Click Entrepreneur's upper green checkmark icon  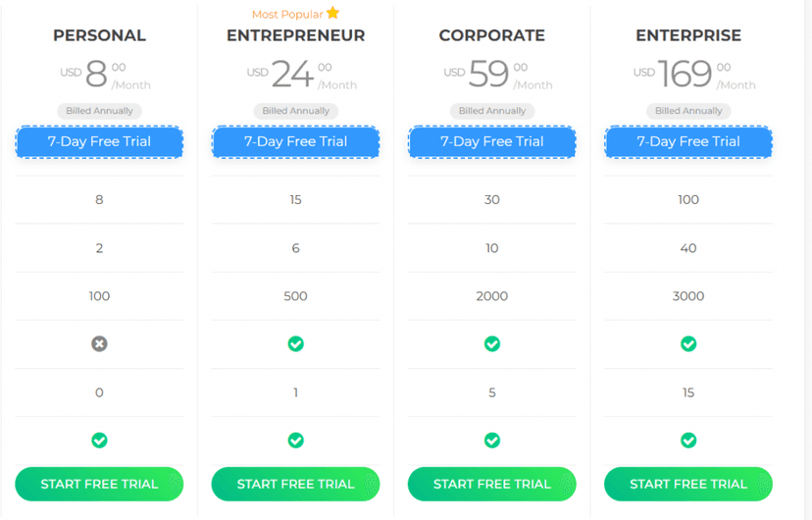point(296,344)
